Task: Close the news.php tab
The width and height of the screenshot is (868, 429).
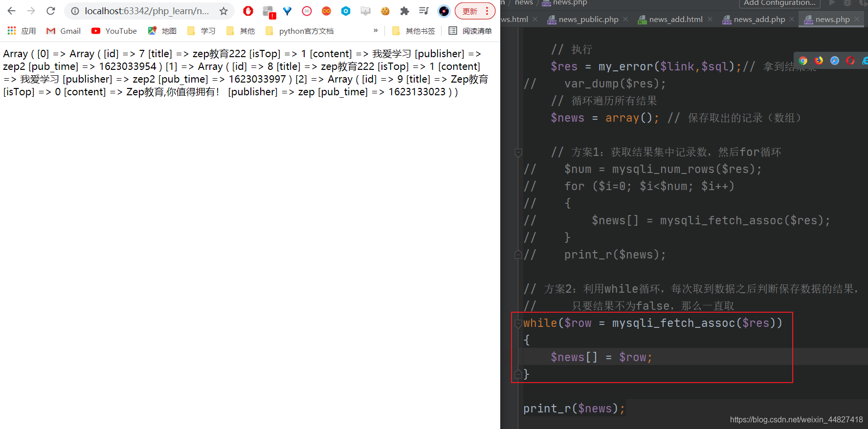Action: (x=857, y=19)
